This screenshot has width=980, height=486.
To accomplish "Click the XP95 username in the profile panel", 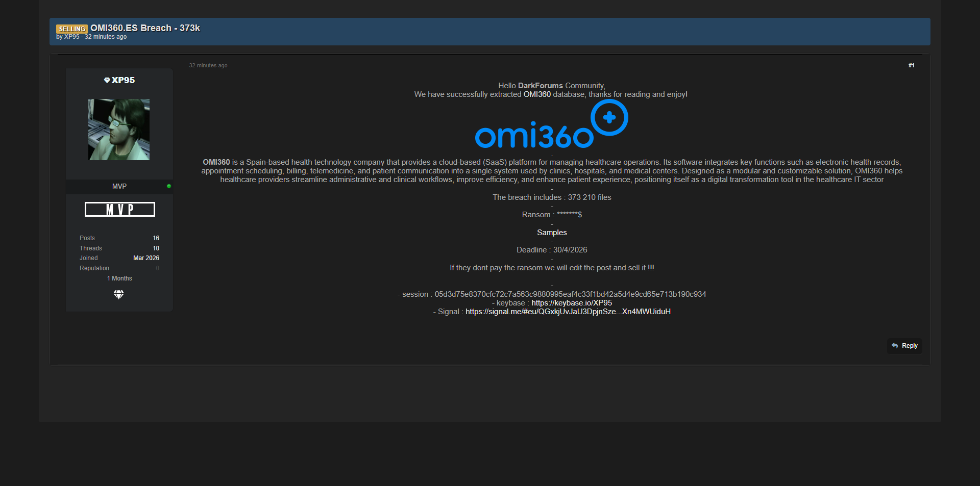I will coord(123,81).
